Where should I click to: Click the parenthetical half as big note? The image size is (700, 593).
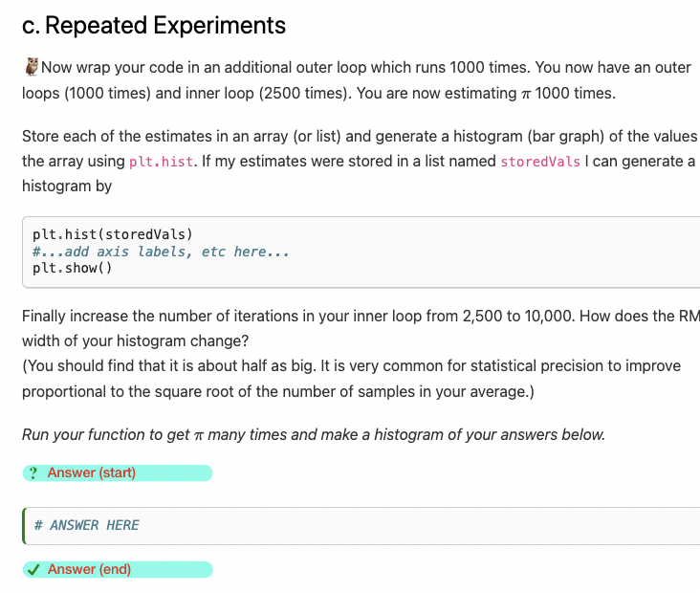tap(351, 379)
